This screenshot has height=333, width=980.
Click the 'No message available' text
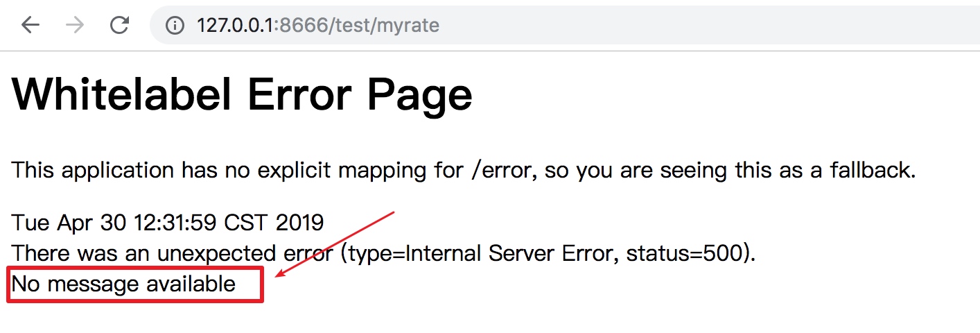(123, 284)
